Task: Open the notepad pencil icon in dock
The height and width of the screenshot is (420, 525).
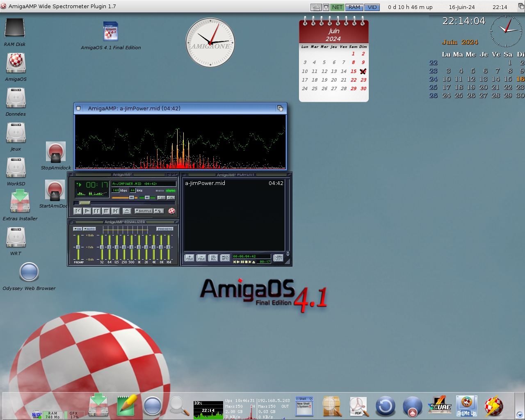Action: pyautogui.click(x=126, y=405)
